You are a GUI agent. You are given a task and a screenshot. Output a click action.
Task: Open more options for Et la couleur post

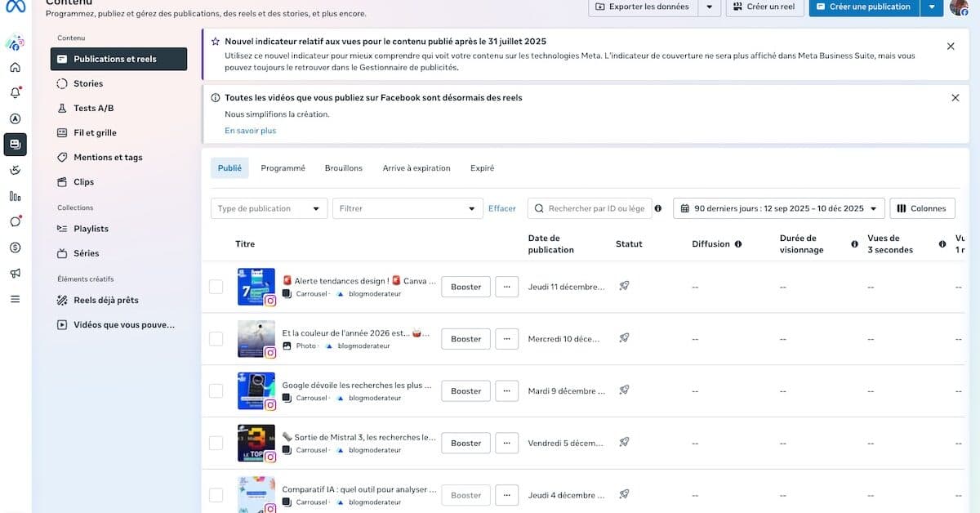pyautogui.click(x=507, y=338)
